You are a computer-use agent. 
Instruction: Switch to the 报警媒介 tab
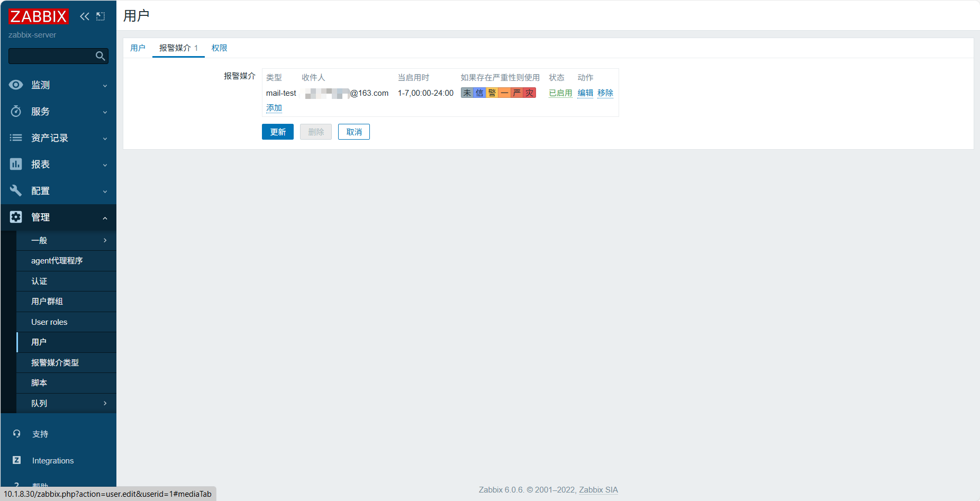tap(178, 48)
